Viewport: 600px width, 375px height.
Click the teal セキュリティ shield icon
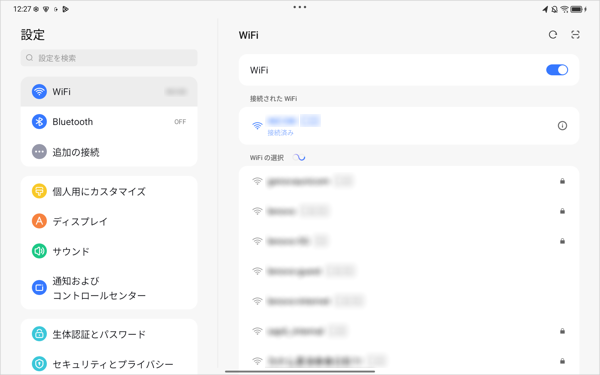click(39, 364)
